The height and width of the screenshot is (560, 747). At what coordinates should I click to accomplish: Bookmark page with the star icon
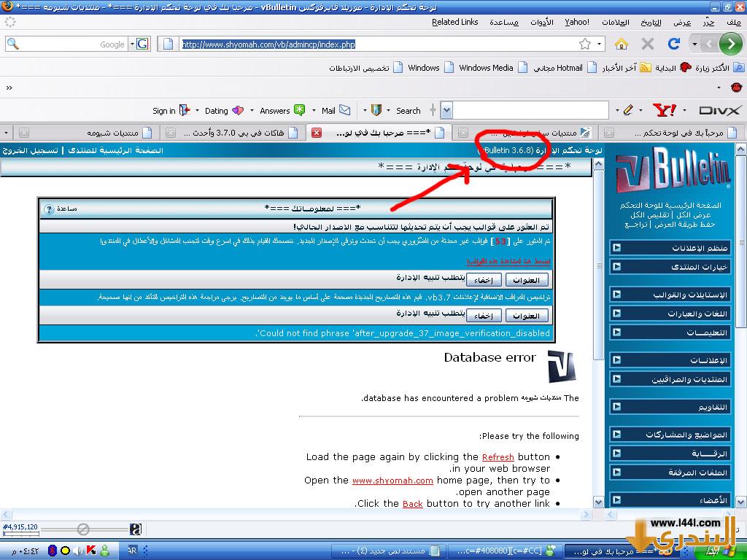pyautogui.click(x=585, y=44)
